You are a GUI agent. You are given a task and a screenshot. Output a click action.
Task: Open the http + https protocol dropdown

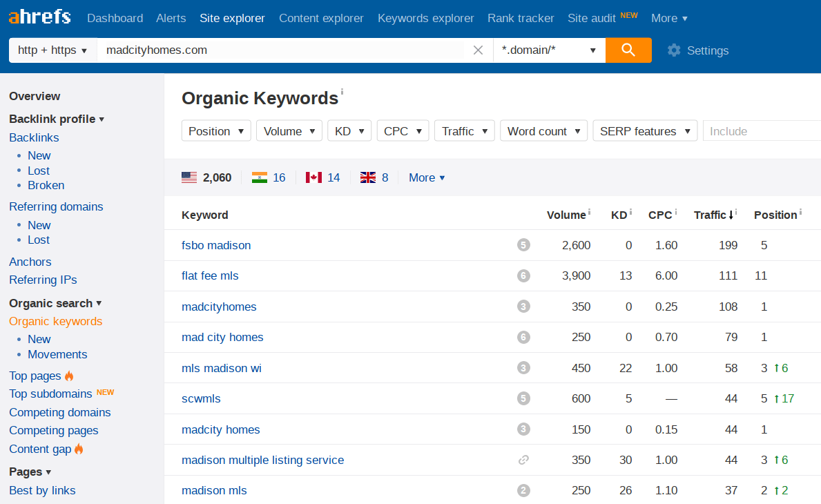click(x=52, y=50)
